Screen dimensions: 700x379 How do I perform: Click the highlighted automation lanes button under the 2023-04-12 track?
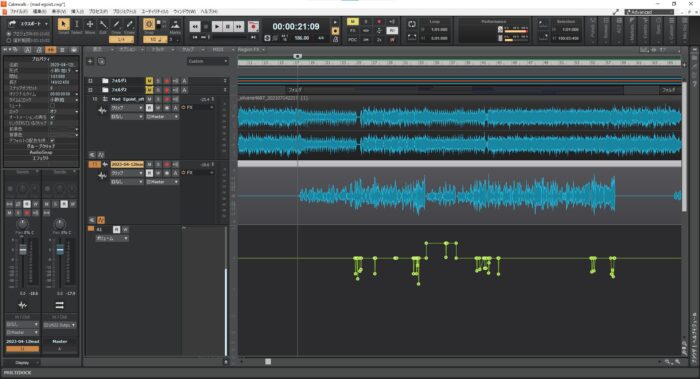coord(101,220)
